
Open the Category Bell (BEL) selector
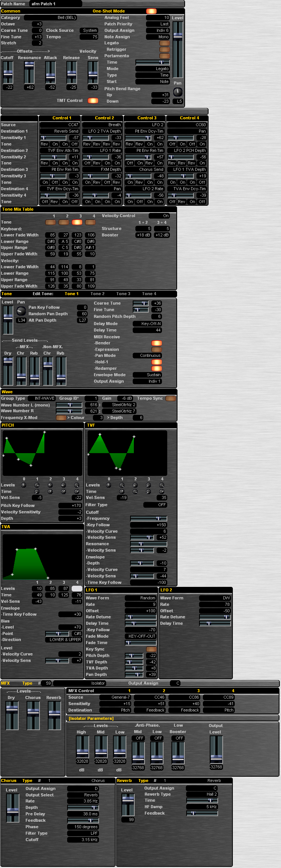51,17
